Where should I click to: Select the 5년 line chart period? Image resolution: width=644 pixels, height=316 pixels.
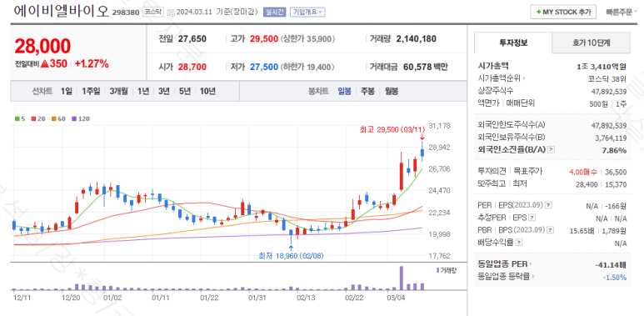point(184,91)
